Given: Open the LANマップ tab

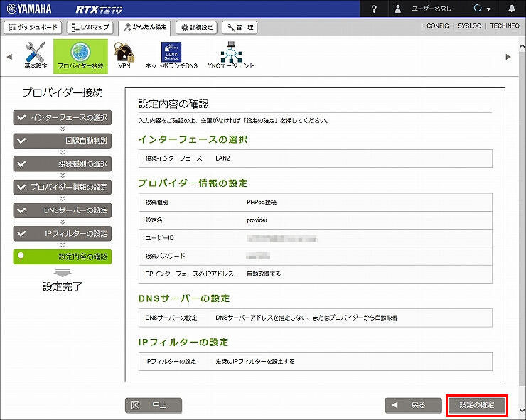Looking at the screenshot, I should click(90, 28).
